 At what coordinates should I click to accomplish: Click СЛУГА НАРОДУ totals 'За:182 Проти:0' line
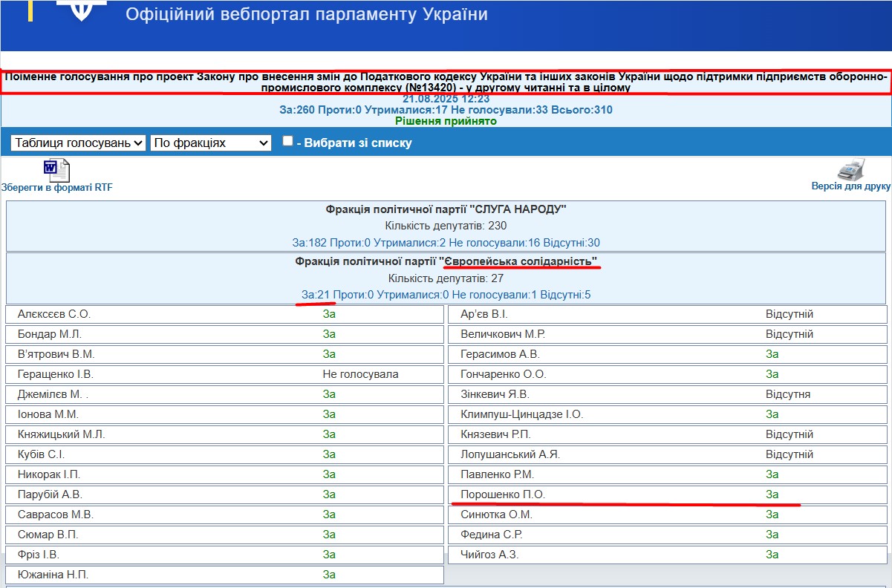(446, 243)
